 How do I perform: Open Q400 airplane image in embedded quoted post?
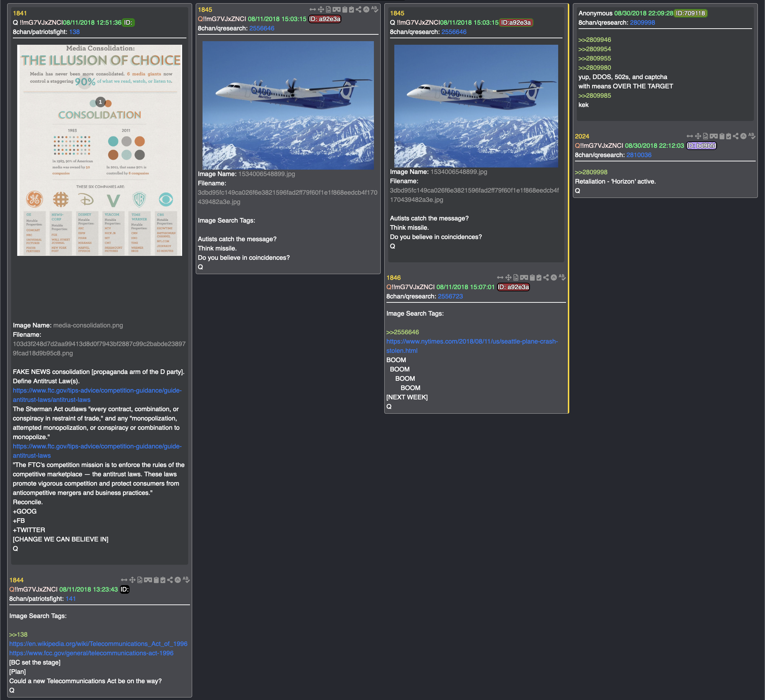pyautogui.click(x=476, y=106)
